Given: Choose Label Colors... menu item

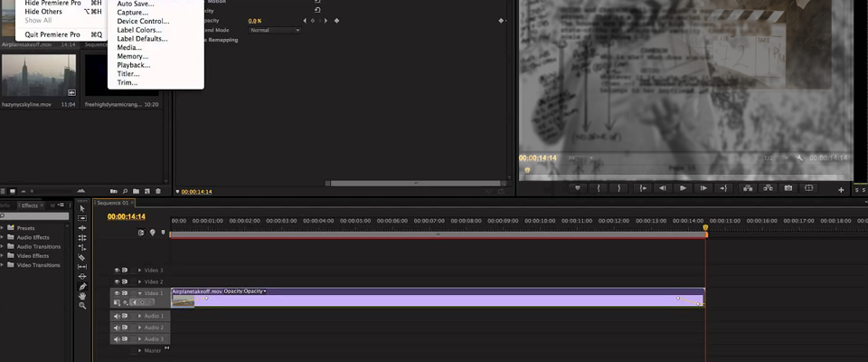Looking at the screenshot, I should click(139, 30).
